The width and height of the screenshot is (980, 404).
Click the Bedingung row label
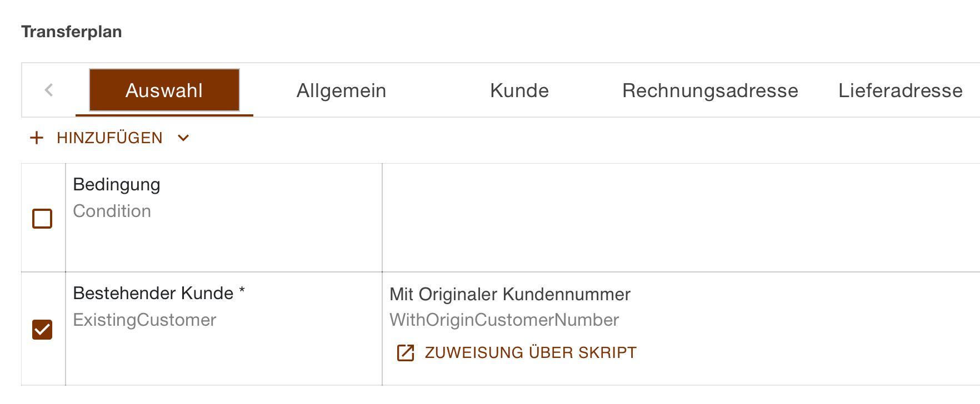(x=117, y=185)
